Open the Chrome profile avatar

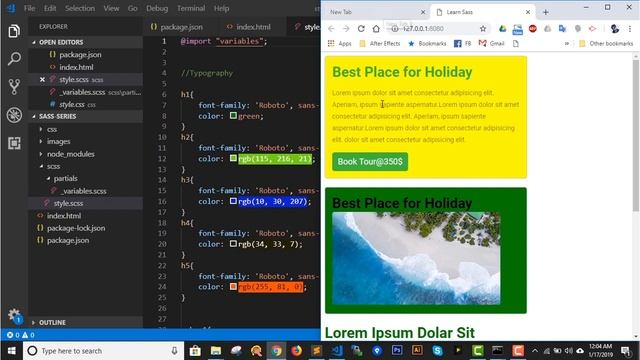[615, 29]
